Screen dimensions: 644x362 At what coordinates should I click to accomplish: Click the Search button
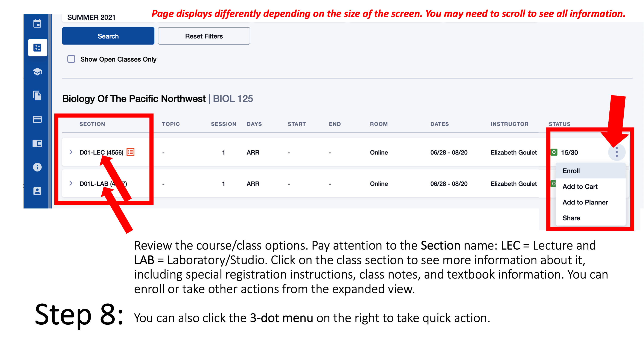coord(108,36)
